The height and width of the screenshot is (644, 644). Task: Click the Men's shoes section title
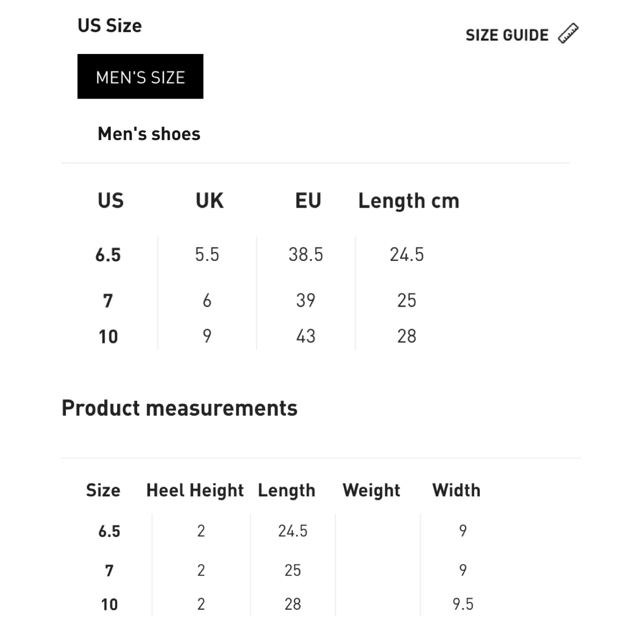tap(149, 134)
